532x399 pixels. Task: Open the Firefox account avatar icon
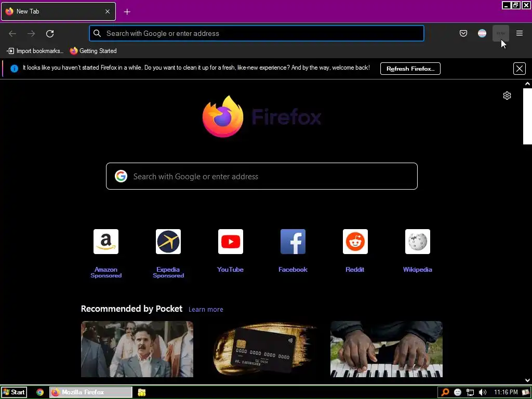[x=482, y=33]
